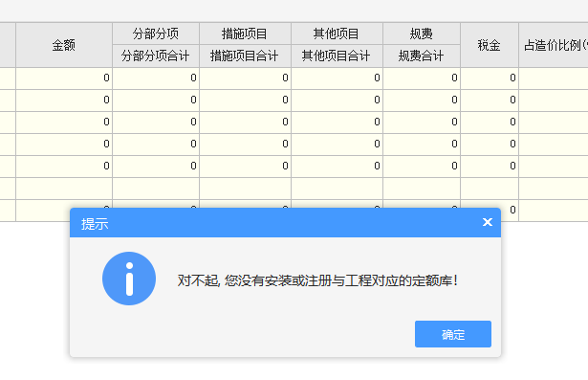The image size is (588, 380).
Task: Click the 提示 dialog title bar
Action: coord(285,223)
